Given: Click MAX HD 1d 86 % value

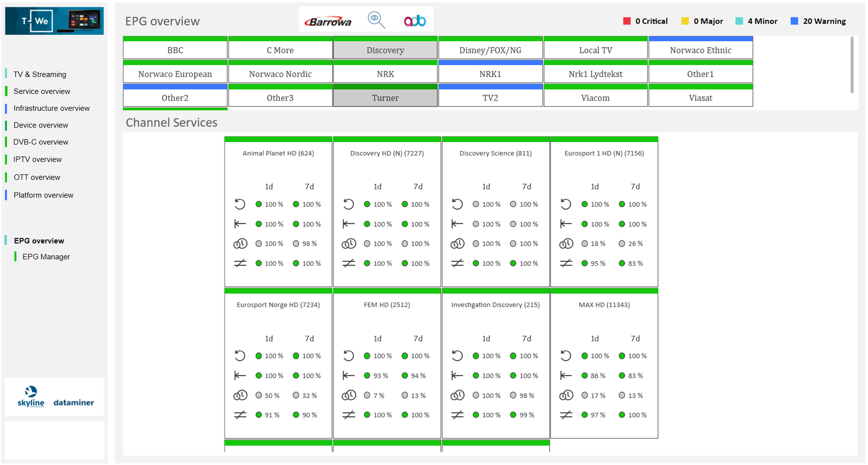Looking at the screenshot, I should (598, 376).
